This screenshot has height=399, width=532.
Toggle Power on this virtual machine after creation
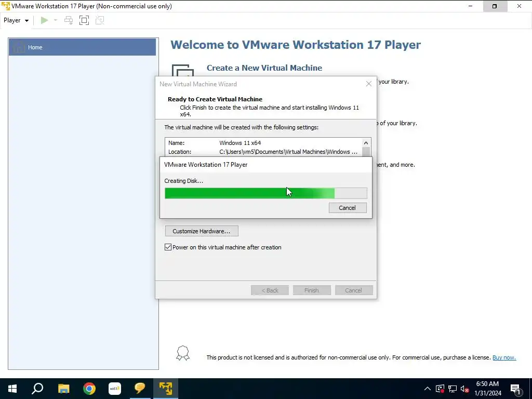point(168,247)
